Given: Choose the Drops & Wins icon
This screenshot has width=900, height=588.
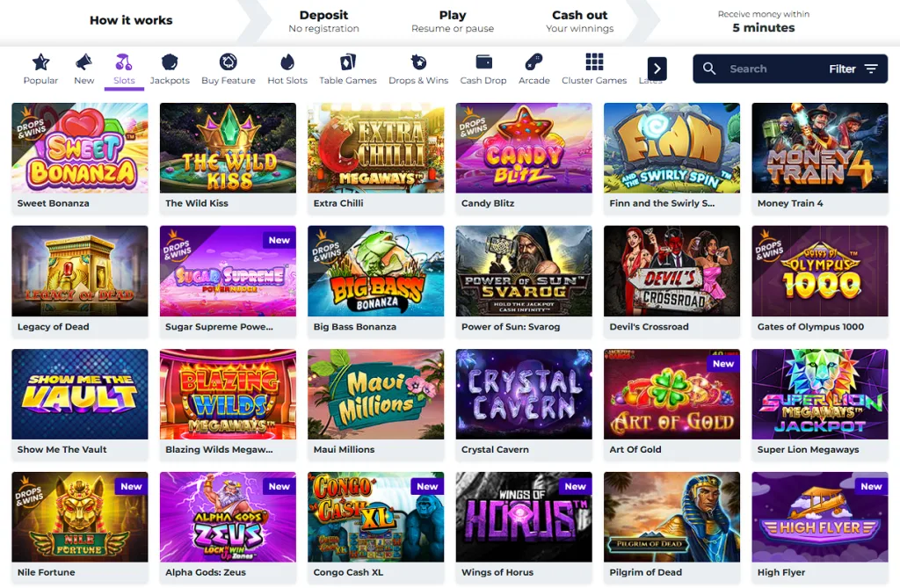Looking at the screenshot, I should point(418,62).
